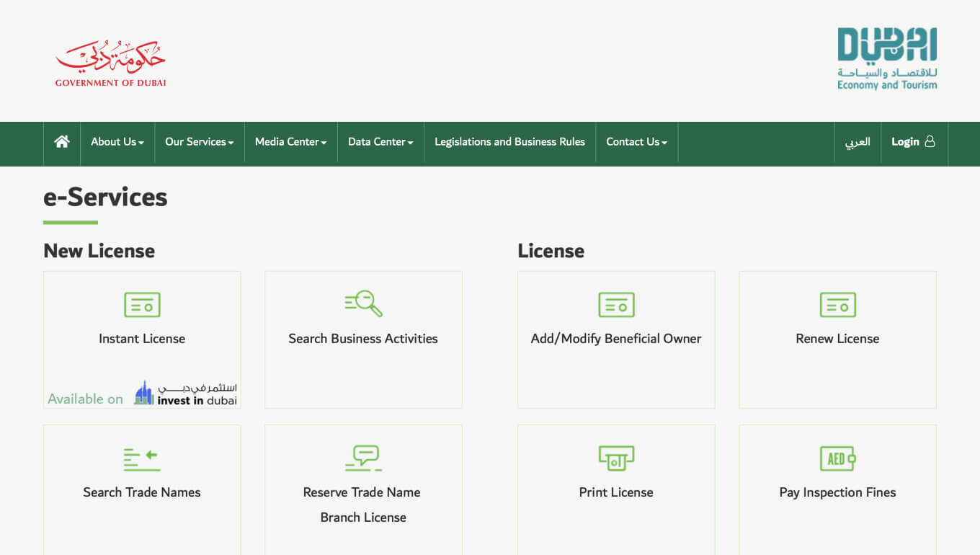The image size is (980, 555).
Task: Click the Search Trade Names list icon
Action: (x=142, y=459)
